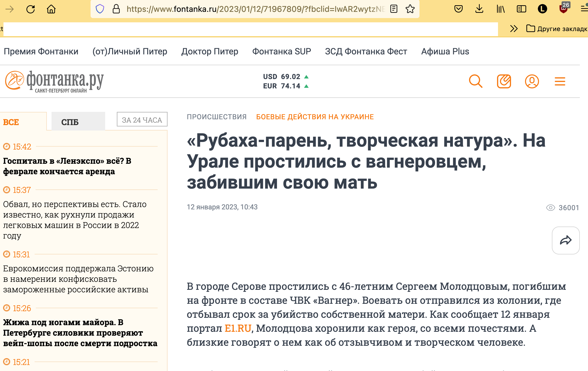Toggle sidebar view icon
Viewport: 588px width, 371px height.
pos(521,9)
